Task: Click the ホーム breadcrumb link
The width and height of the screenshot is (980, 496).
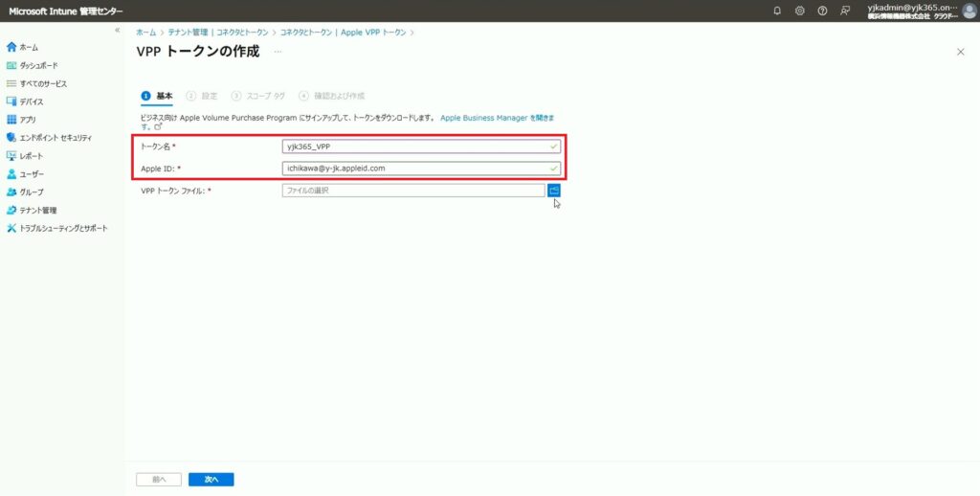Action: coord(146,32)
